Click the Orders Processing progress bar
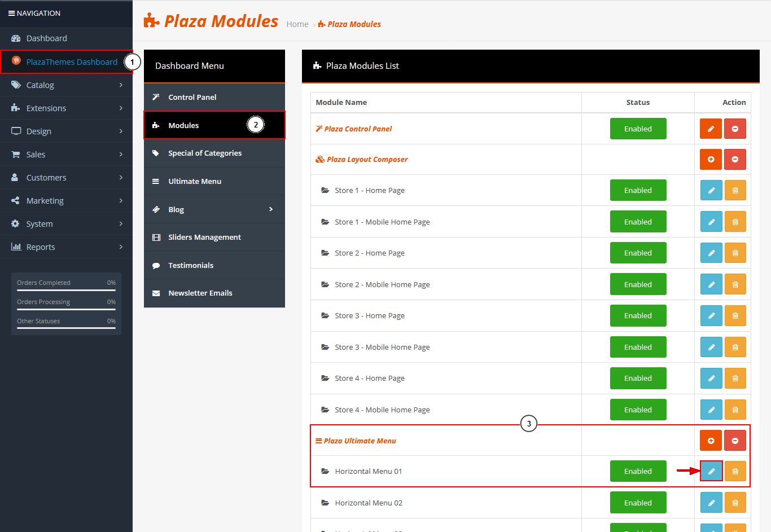This screenshot has height=532, width=771. click(66, 309)
